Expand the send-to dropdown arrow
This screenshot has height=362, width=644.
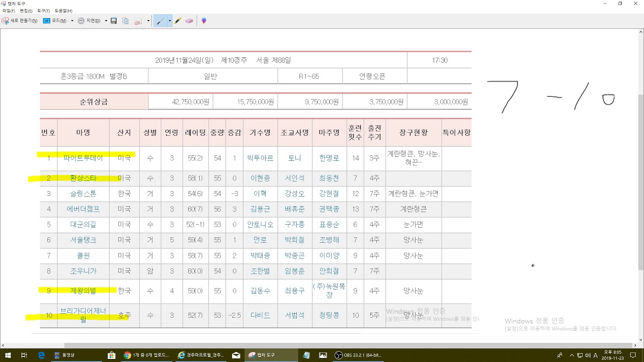[148, 21]
